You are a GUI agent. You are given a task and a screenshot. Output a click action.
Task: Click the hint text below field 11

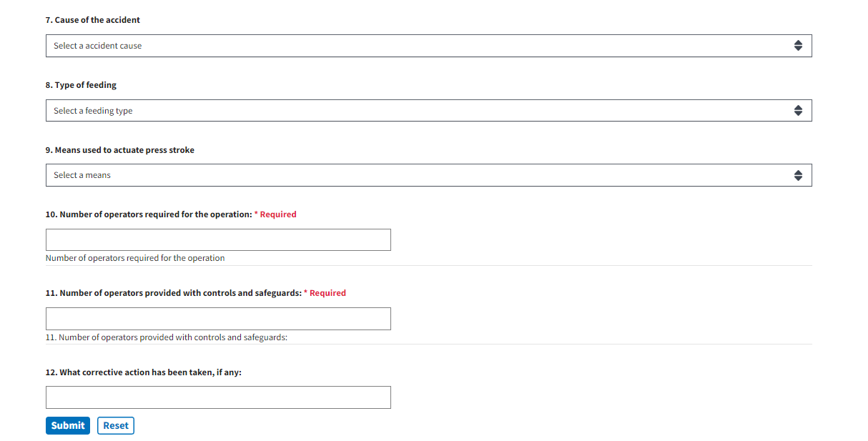pyautogui.click(x=167, y=337)
